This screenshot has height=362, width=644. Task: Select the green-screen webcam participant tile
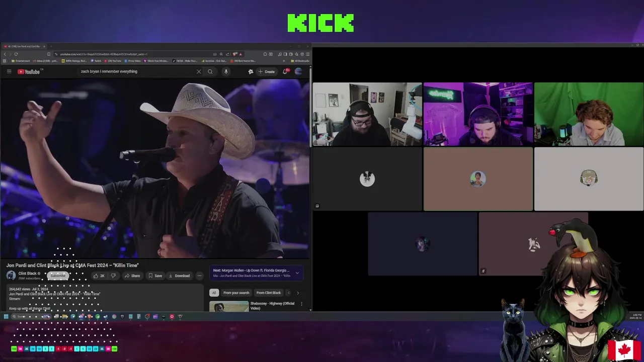click(x=589, y=114)
